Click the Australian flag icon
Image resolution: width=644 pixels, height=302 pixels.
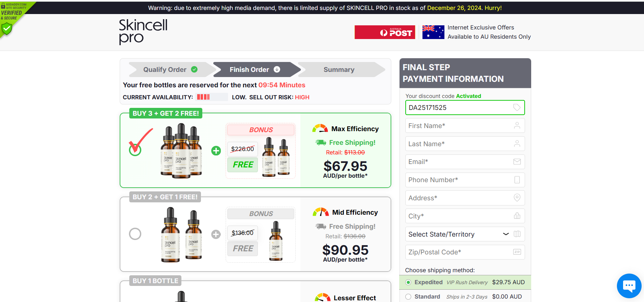[433, 32]
